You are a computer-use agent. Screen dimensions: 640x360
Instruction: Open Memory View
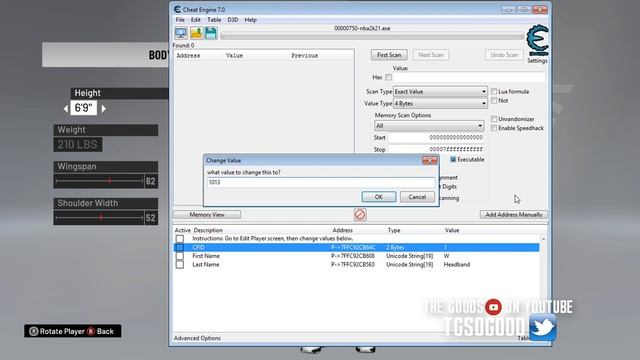point(207,214)
